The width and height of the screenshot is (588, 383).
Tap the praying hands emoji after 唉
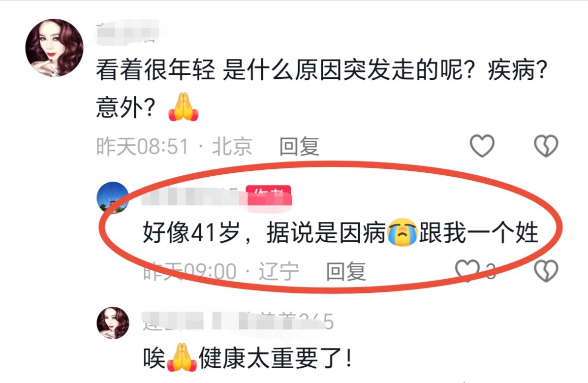pos(182,357)
